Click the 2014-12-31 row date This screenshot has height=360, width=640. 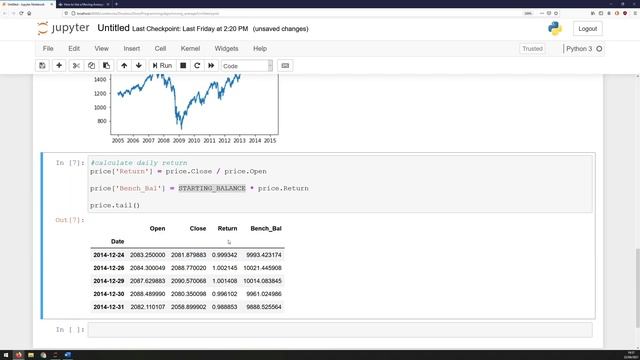(x=109, y=307)
